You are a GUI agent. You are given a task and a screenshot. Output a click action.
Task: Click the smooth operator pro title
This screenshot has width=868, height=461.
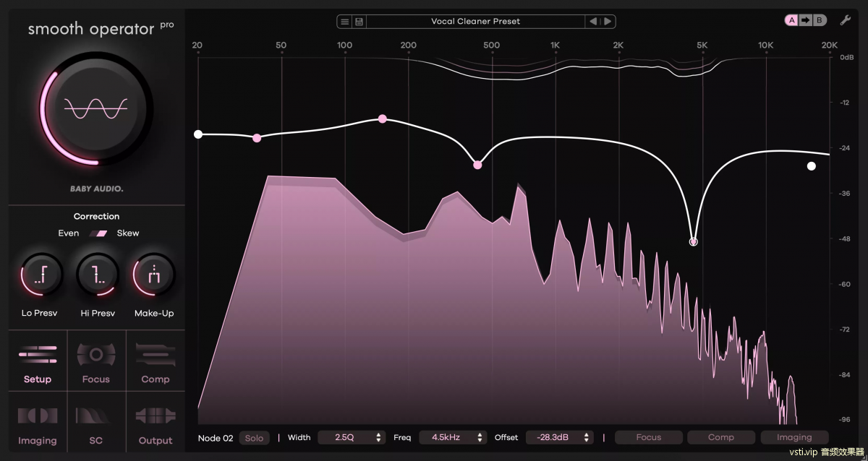[x=101, y=28]
